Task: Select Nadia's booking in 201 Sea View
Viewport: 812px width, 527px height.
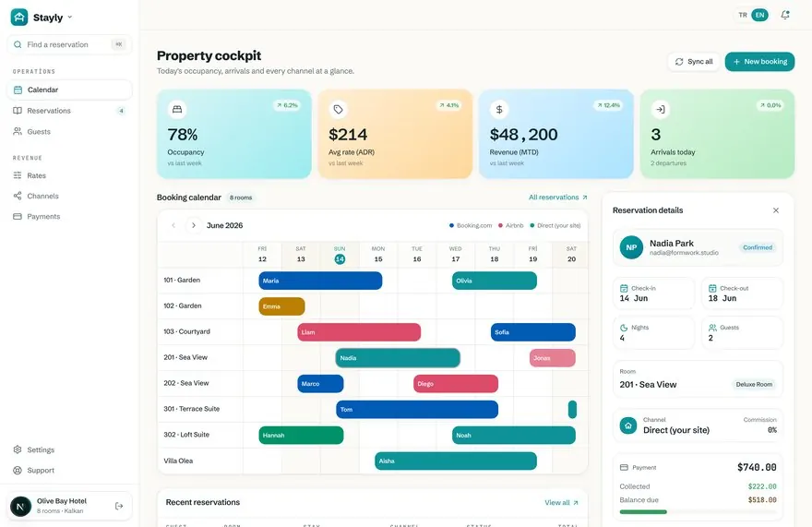Action: click(398, 358)
